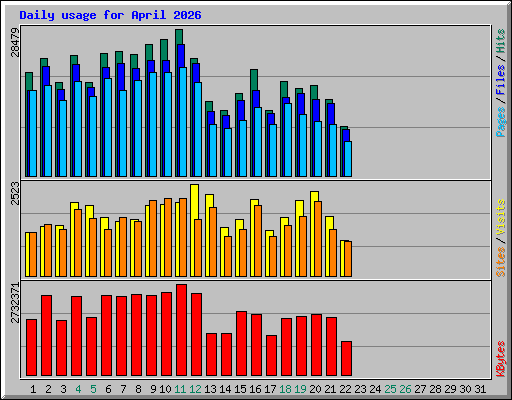
Task: Click day 3 on the x-axis
Action: [x=63, y=389]
